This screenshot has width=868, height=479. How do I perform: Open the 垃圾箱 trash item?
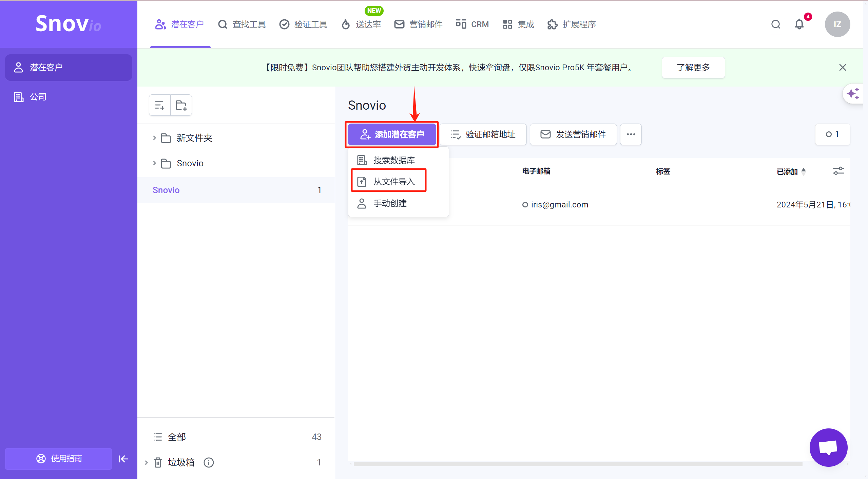click(x=181, y=462)
